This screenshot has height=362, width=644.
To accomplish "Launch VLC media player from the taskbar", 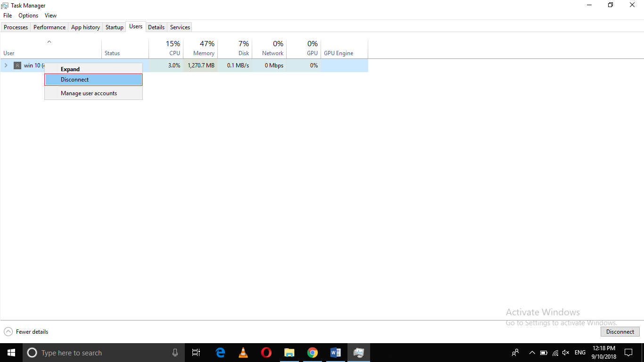I will (x=243, y=353).
